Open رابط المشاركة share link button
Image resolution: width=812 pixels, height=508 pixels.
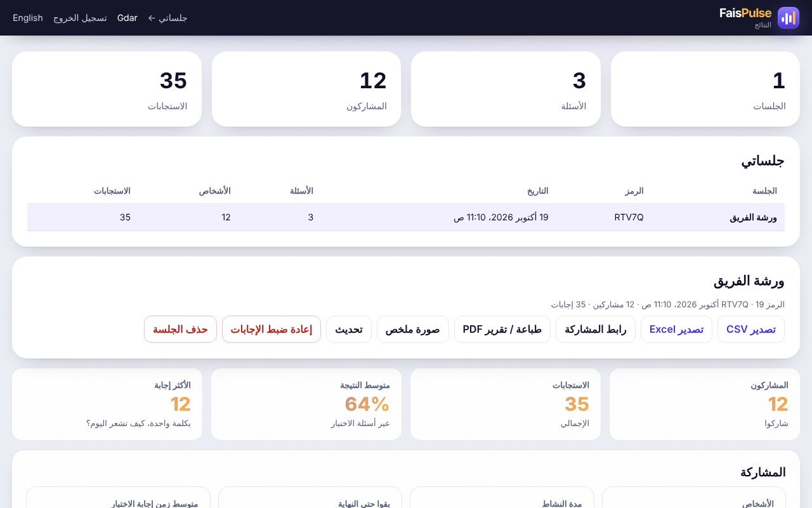[x=596, y=329]
